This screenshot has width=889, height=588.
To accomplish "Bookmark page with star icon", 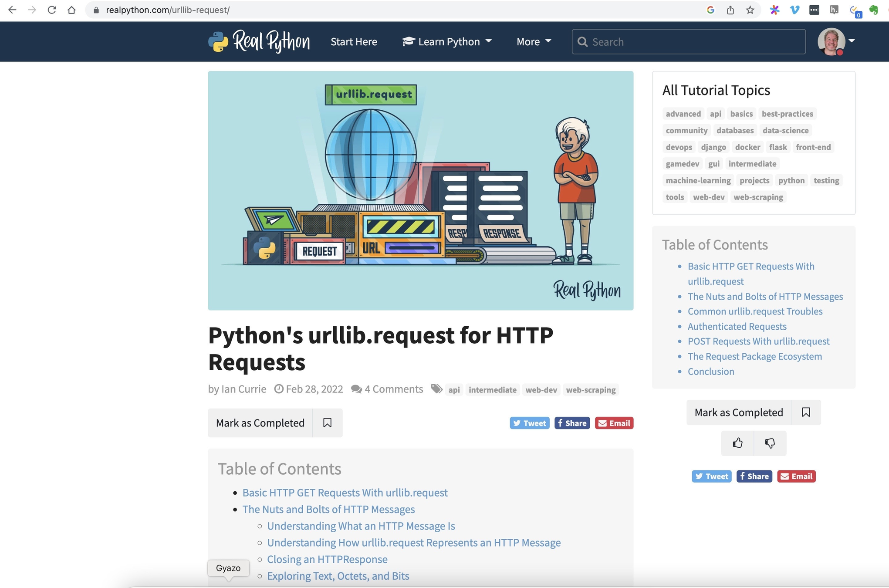I will 750,10.
